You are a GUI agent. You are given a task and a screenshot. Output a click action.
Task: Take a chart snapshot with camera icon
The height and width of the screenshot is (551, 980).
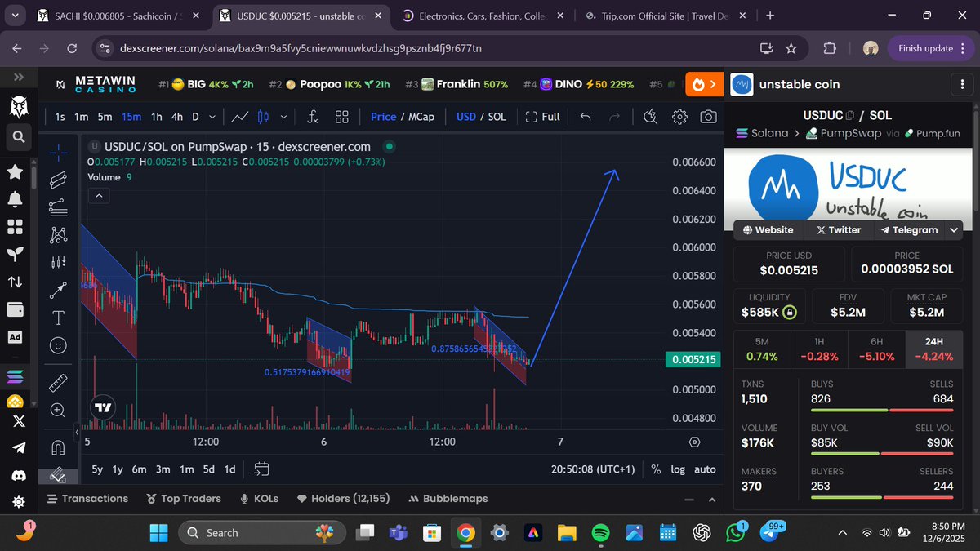709,117
